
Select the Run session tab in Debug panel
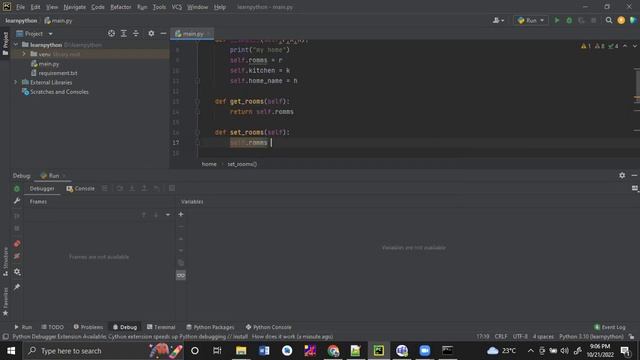[x=53, y=176]
